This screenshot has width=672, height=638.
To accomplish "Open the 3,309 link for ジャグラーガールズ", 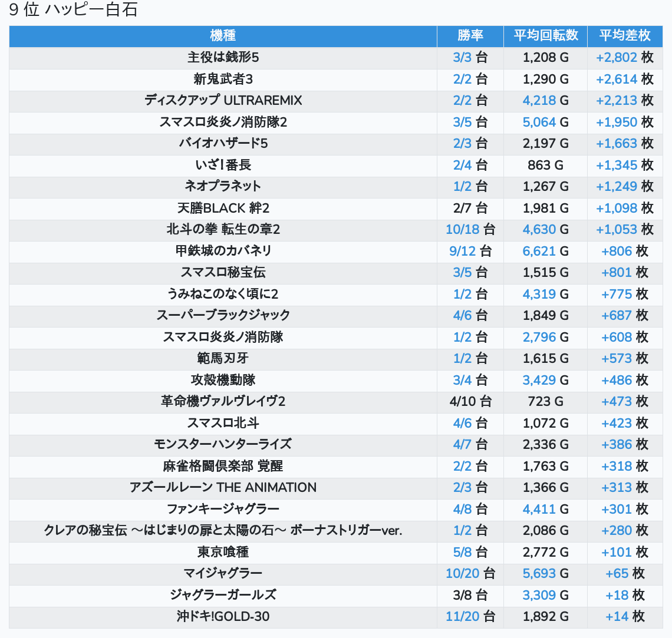I will click(x=539, y=596).
